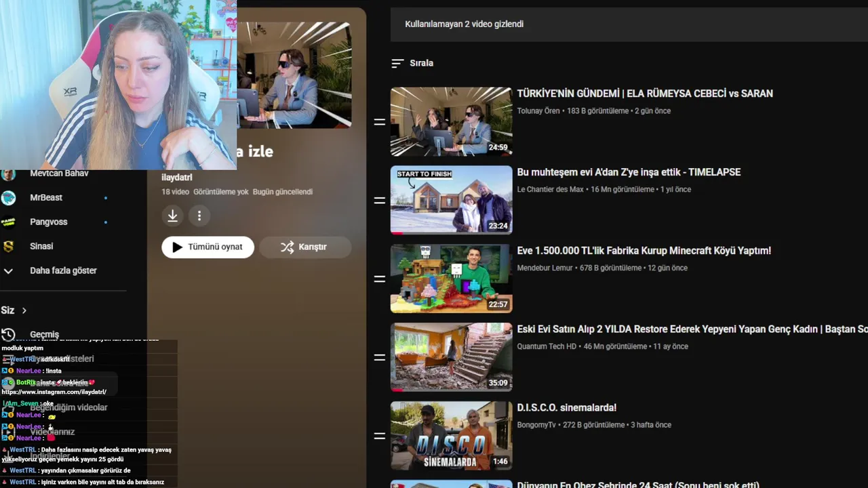Open title Eski Evi Satın Alıp 2 YILDA Restore

point(692,329)
